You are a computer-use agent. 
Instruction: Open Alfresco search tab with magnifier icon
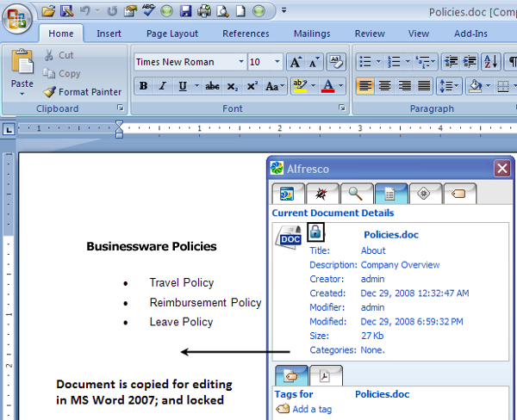(356, 194)
